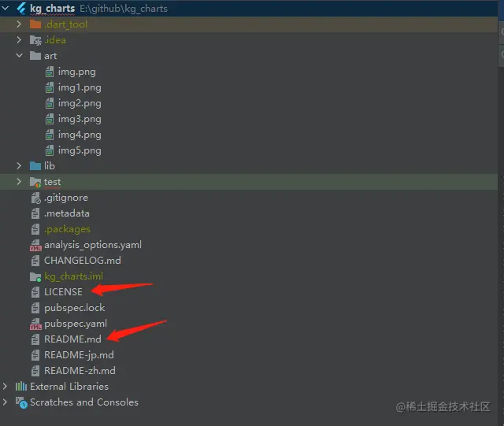The height and width of the screenshot is (426, 504).
Task: Select README-jp.md file name
Action: (x=79, y=355)
